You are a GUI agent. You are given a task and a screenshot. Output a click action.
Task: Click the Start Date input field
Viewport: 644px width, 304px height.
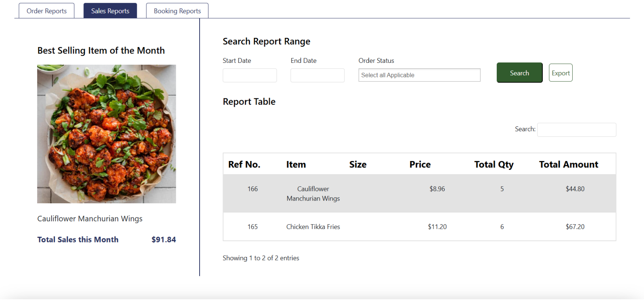click(250, 75)
